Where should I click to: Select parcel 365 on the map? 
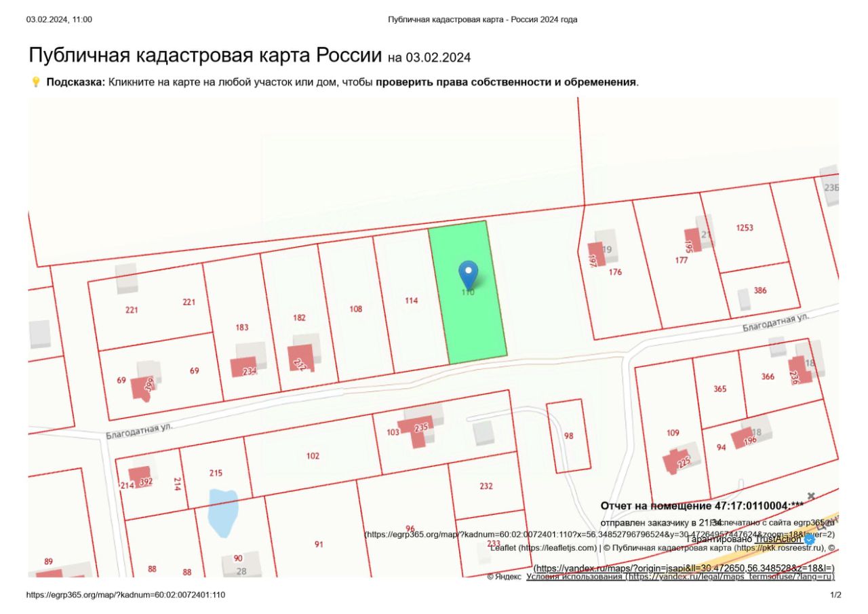pyautogui.click(x=720, y=389)
